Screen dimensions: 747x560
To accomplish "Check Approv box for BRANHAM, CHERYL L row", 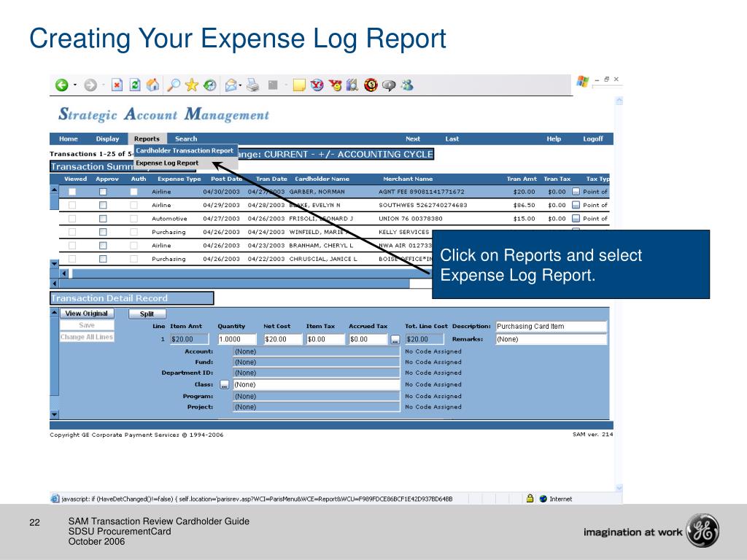I will tap(103, 245).
